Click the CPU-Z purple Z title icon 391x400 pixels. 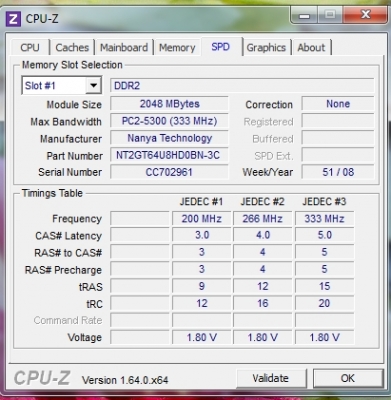pos(13,19)
